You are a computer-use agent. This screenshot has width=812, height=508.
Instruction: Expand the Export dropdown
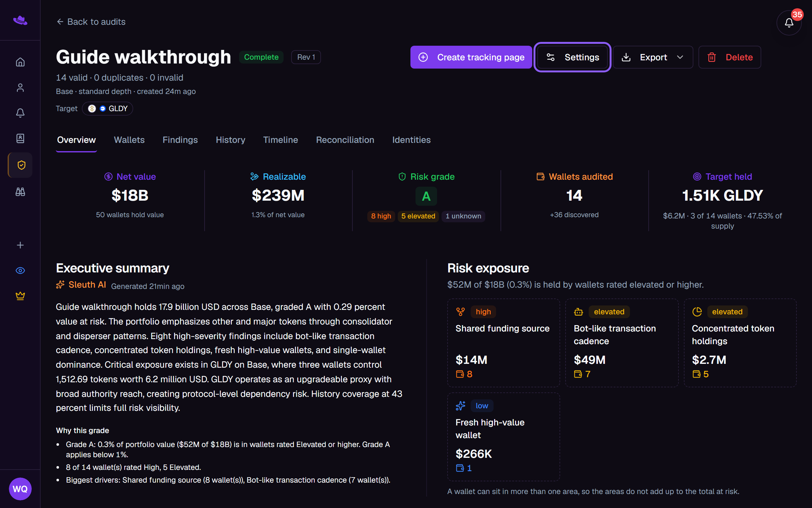point(653,57)
